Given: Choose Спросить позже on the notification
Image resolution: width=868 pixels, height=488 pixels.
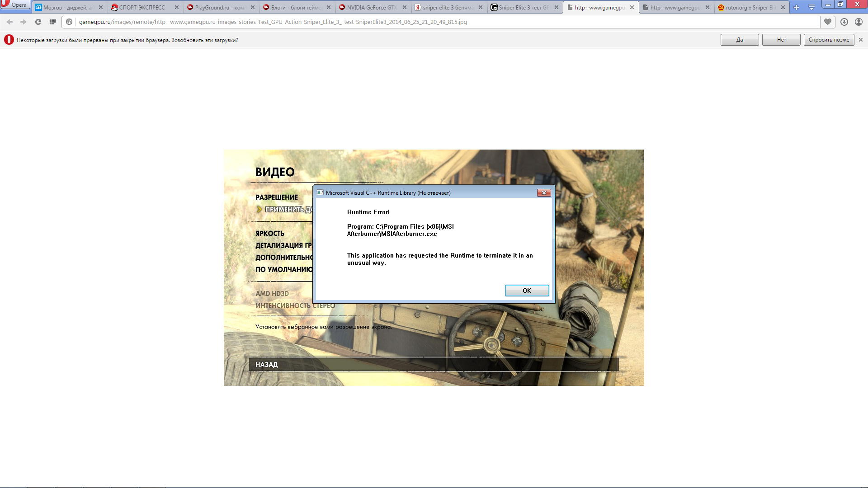Looking at the screenshot, I should [829, 40].
